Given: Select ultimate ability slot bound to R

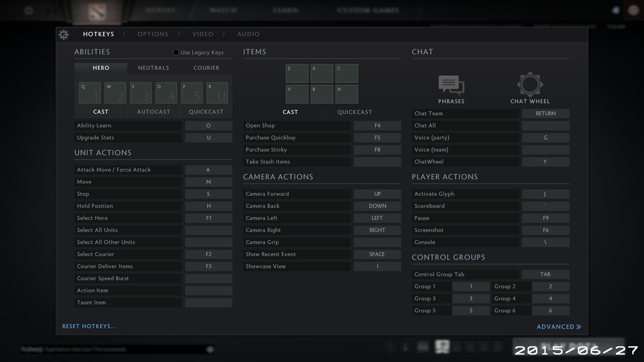Looking at the screenshot, I should pyautogui.click(x=217, y=93).
